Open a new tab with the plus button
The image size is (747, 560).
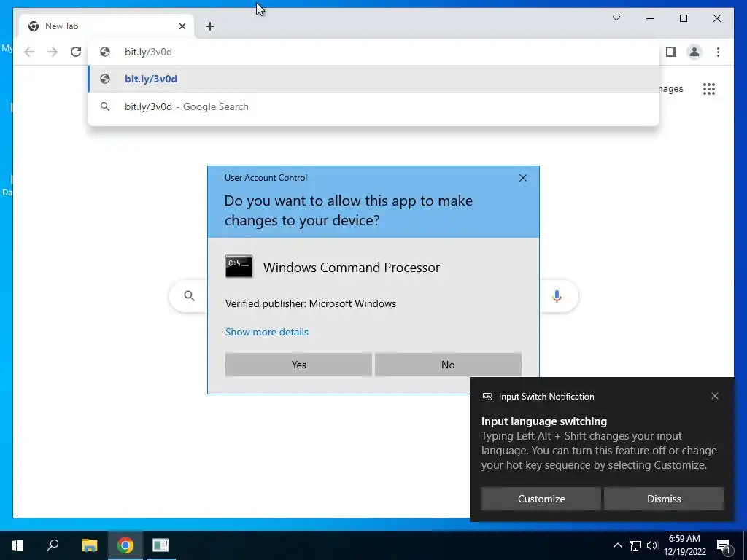tap(210, 26)
